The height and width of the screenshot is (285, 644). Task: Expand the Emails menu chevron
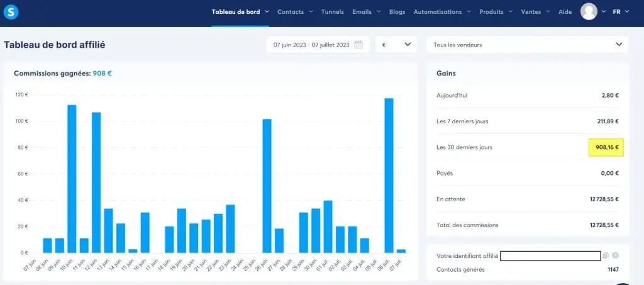[378, 11]
